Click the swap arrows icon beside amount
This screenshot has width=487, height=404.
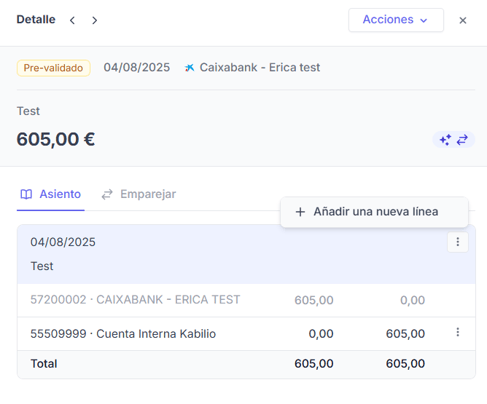coord(462,140)
